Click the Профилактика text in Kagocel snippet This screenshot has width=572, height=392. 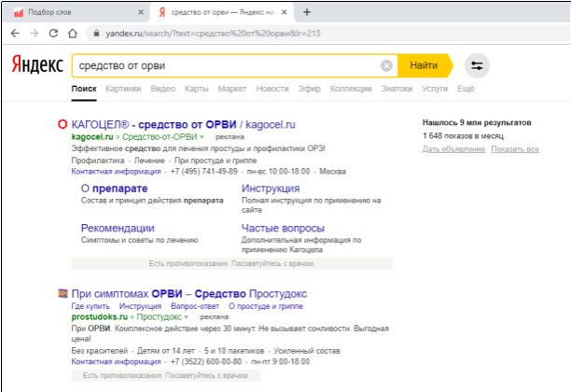pyautogui.click(x=98, y=161)
